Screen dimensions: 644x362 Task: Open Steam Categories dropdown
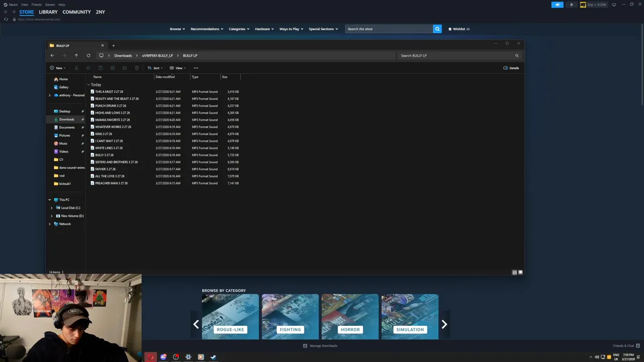[x=239, y=29]
